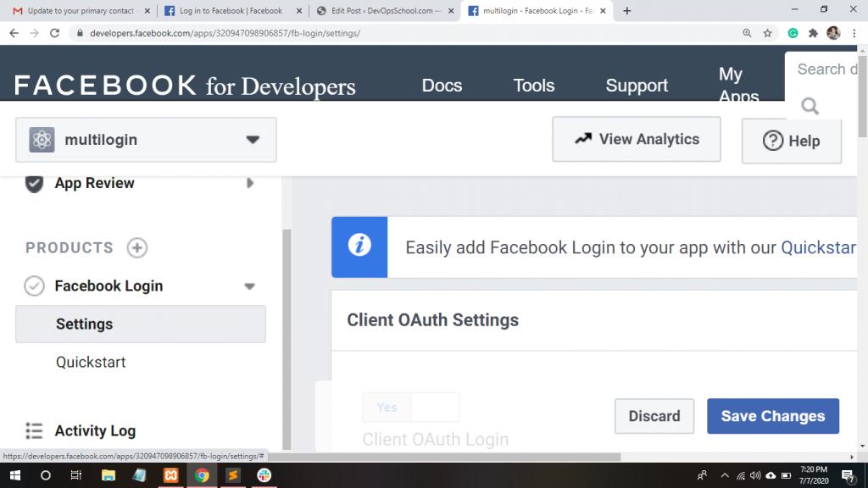868x488 pixels.
Task: Click the multilogin app atom icon
Action: (x=42, y=140)
